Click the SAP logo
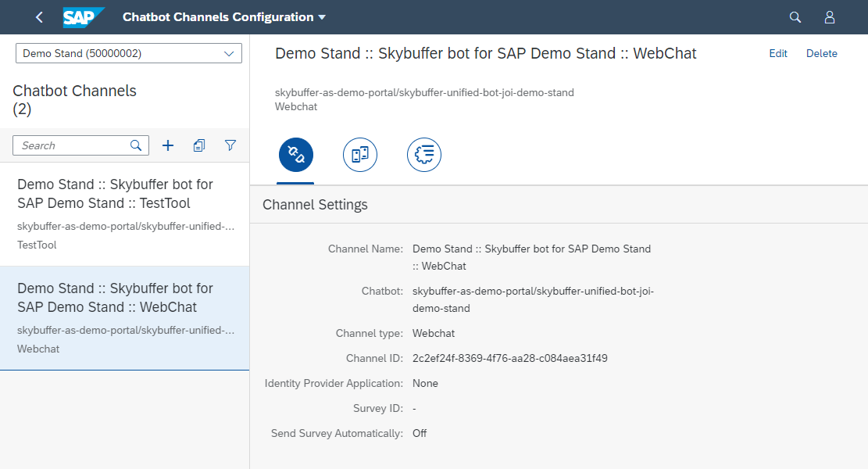Viewport: 868px width, 469px height. [x=83, y=17]
